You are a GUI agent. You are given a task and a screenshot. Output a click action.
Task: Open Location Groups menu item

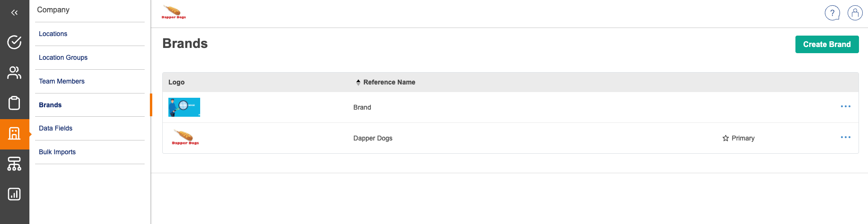point(63,57)
